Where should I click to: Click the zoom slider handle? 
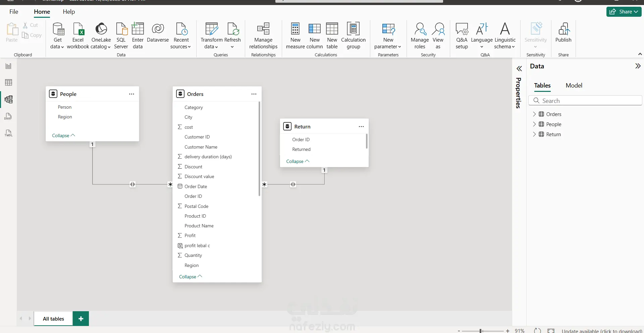pos(481,331)
